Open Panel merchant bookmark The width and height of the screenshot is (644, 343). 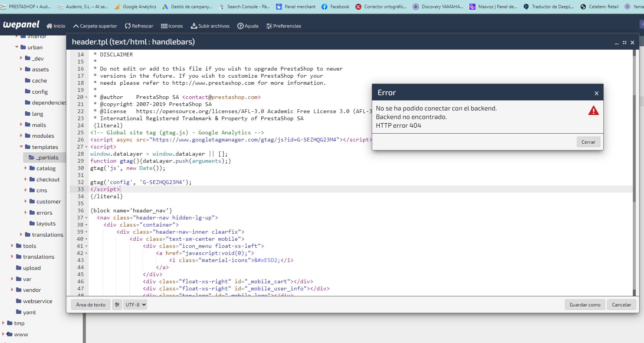296,7
